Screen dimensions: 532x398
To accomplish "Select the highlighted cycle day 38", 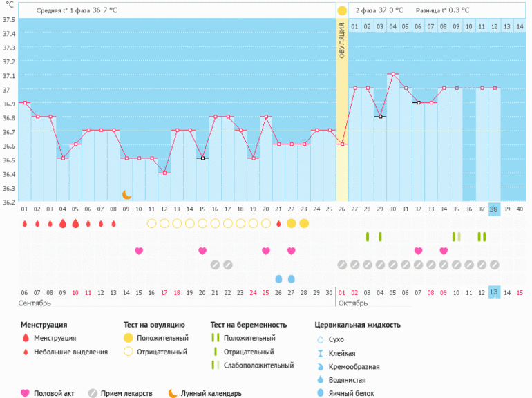I will pos(494,209).
